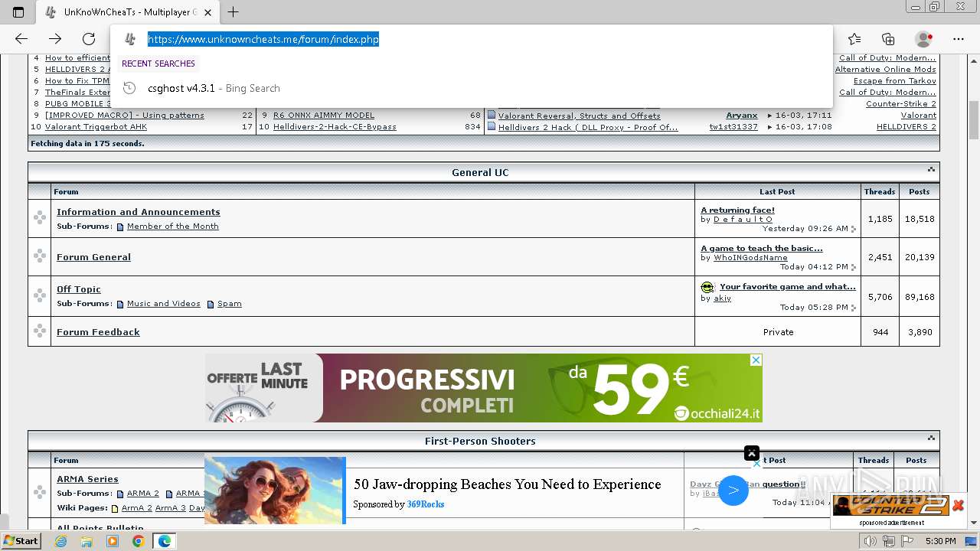980x551 pixels.
Task: Open the ARMA 2 sub-forum
Action: coord(143,494)
